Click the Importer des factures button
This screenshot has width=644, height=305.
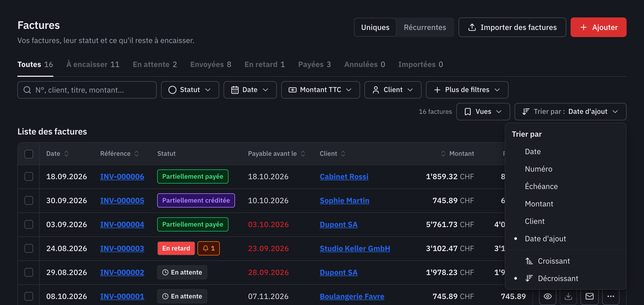512,27
